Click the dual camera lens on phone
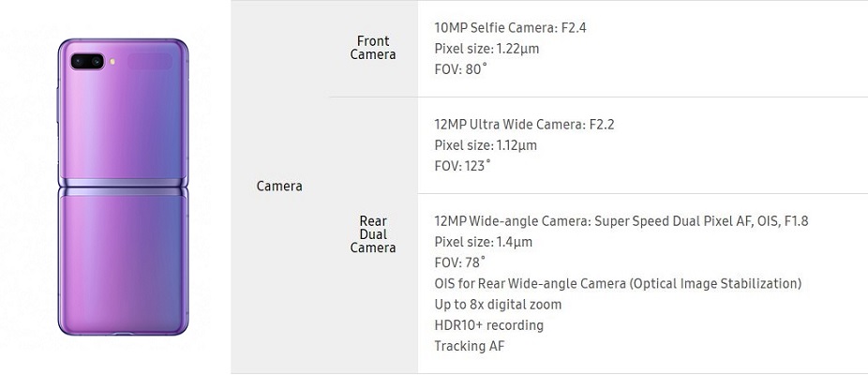 pos(87,61)
